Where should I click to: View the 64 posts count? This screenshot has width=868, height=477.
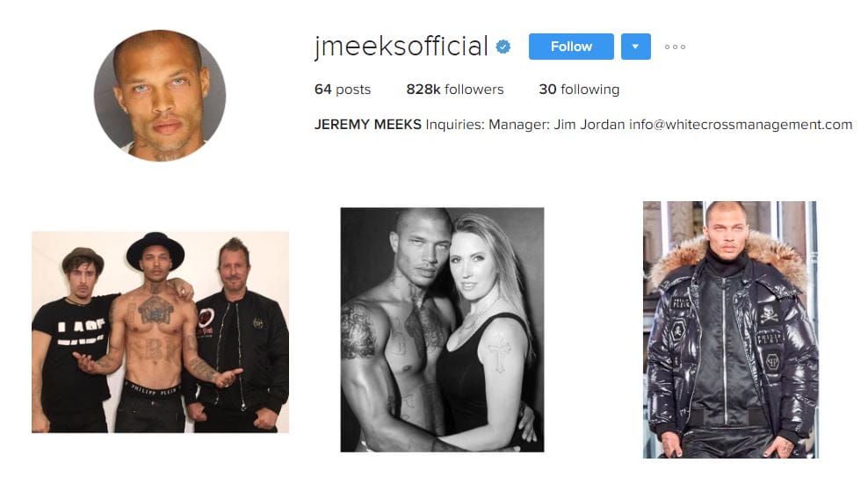tap(343, 89)
